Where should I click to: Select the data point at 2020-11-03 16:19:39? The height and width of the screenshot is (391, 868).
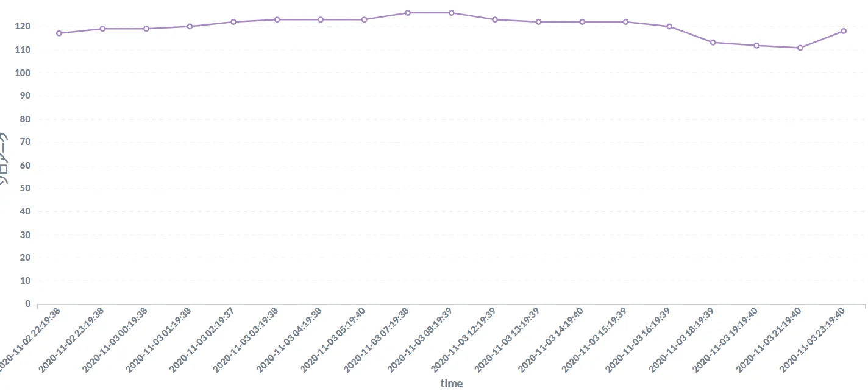tap(669, 26)
